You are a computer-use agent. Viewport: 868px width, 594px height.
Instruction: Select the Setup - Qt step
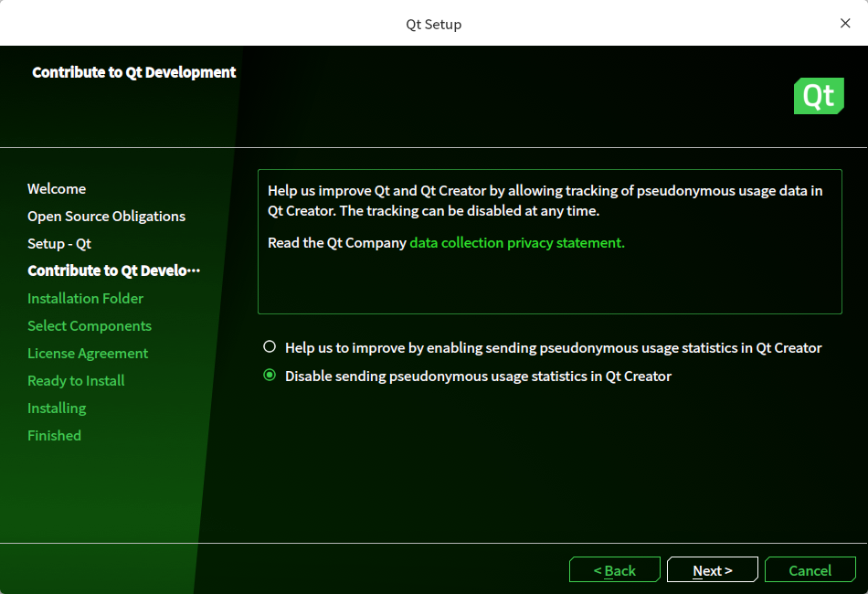[59, 243]
